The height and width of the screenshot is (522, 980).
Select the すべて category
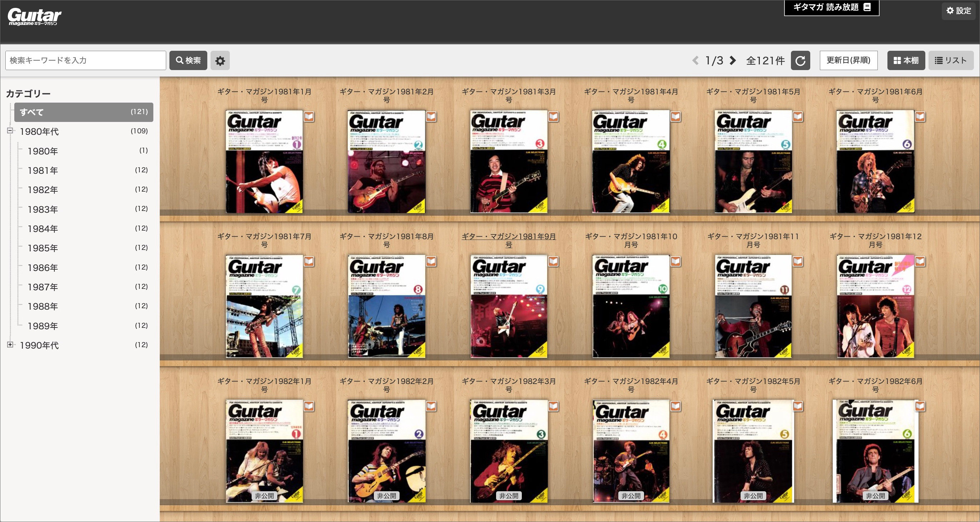point(84,112)
